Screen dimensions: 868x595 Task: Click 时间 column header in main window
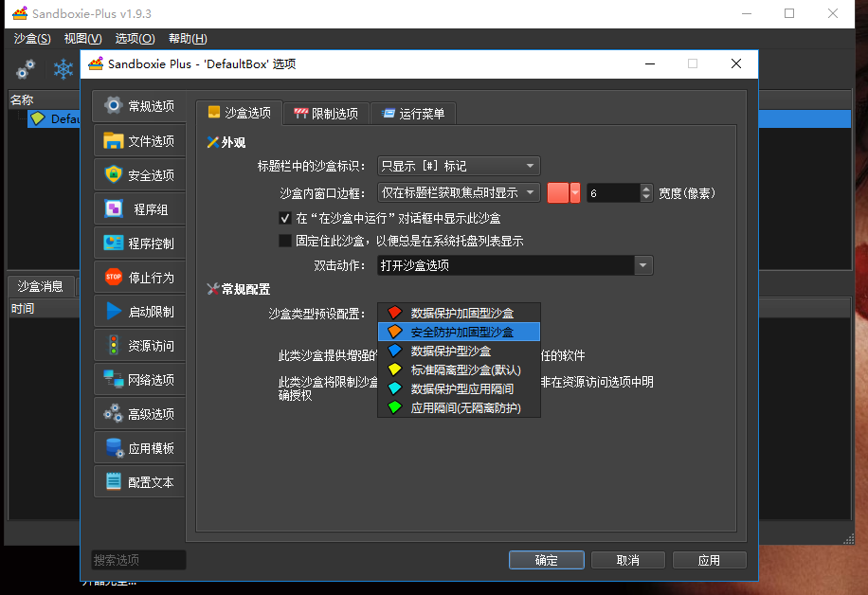[45, 308]
